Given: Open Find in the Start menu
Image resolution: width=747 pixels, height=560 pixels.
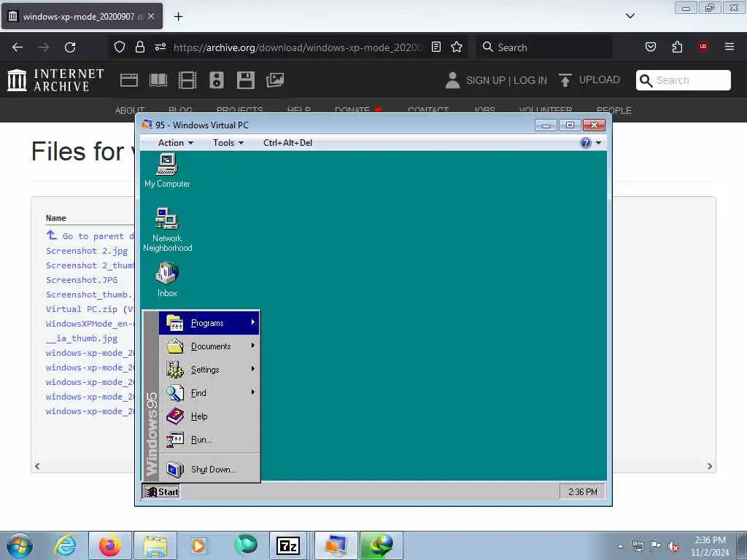Looking at the screenshot, I should pyautogui.click(x=209, y=393).
